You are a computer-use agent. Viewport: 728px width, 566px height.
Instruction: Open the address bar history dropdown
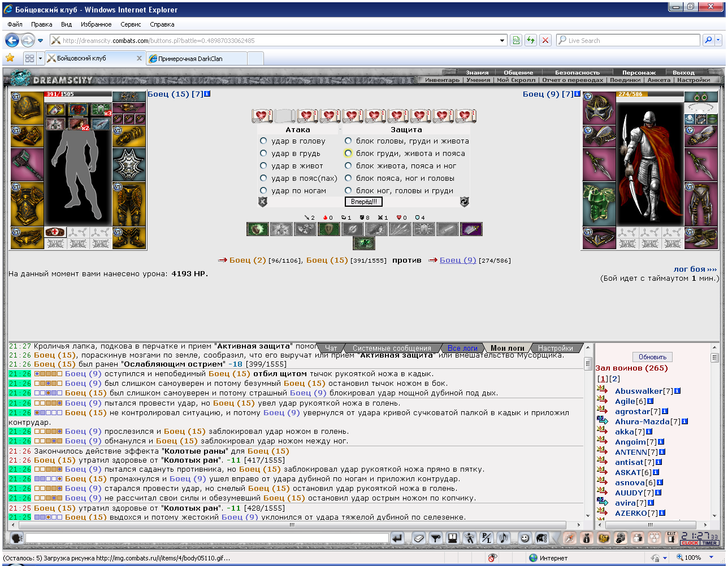point(502,41)
